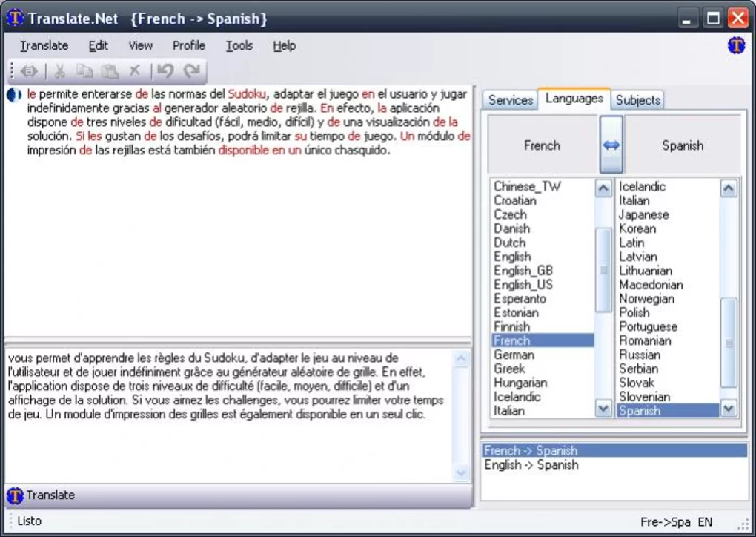The height and width of the screenshot is (537, 756).
Task: Click the T logo at menu bar right
Action: [x=736, y=45]
